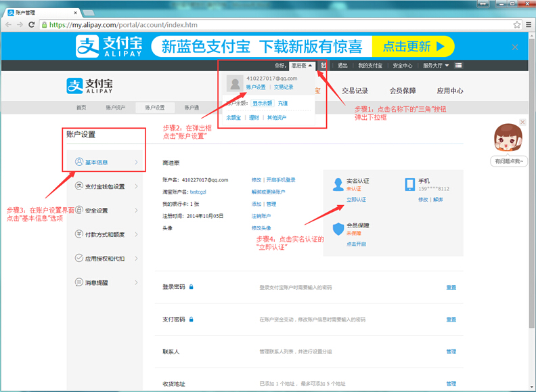
Task: Switch to the 账户资产 sub-tab
Action: [x=116, y=108]
